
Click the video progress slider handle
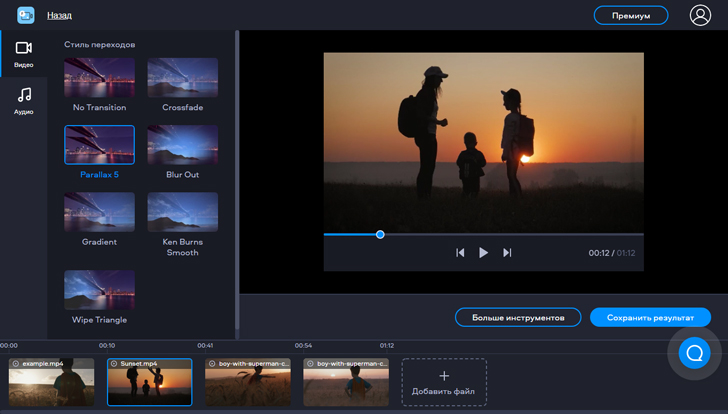click(380, 234)
